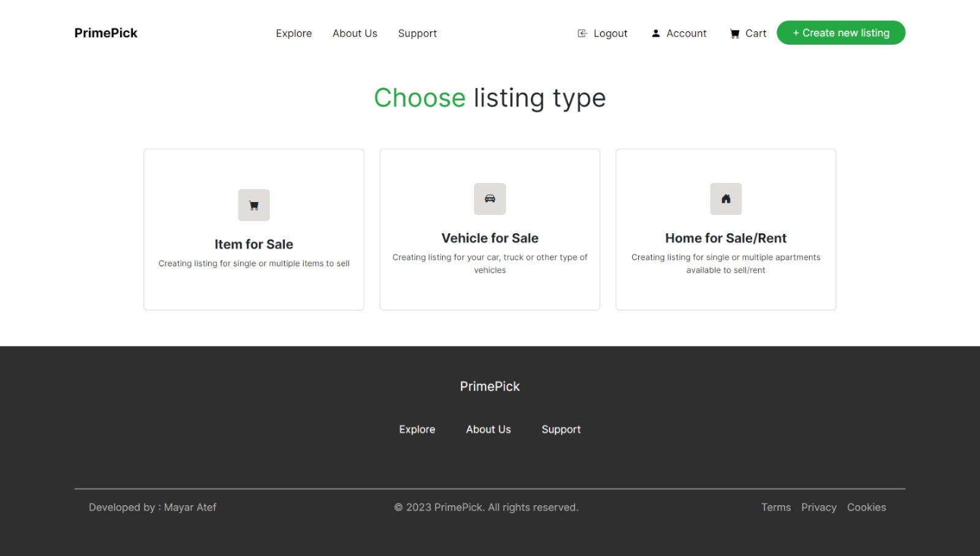
Task: Open the Cookies link in the footer
Action: (x=867, y=507)
